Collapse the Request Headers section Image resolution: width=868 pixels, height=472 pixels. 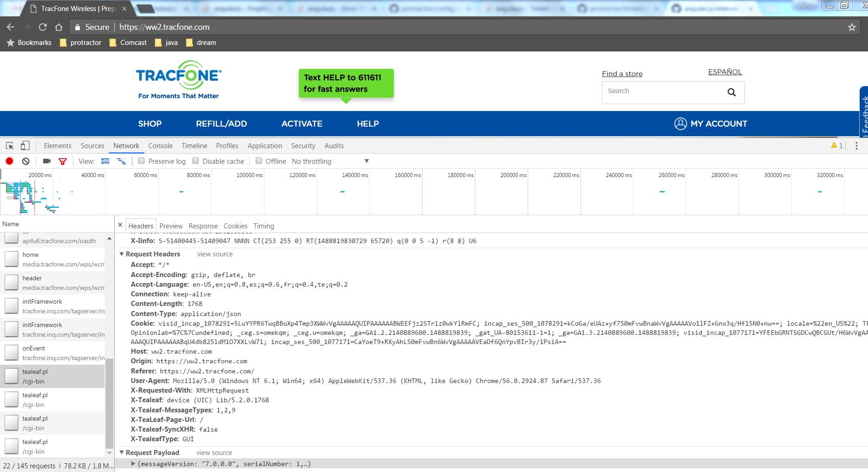pos(122,254)
